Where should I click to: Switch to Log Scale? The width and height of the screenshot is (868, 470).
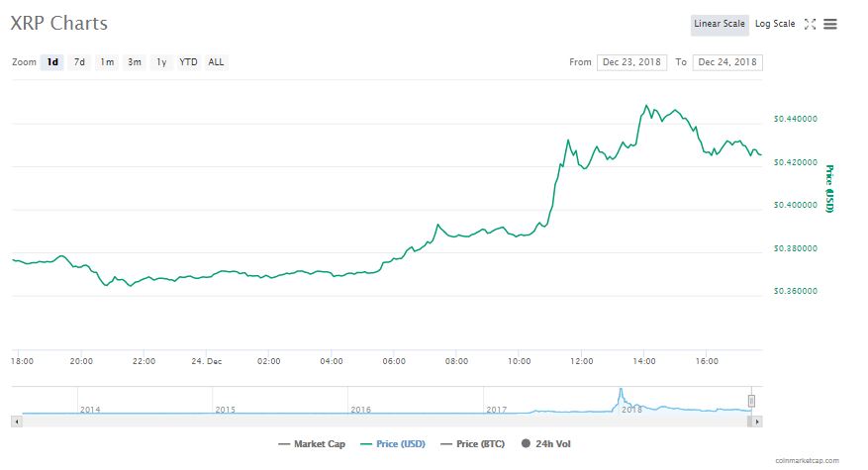point(774,24)
